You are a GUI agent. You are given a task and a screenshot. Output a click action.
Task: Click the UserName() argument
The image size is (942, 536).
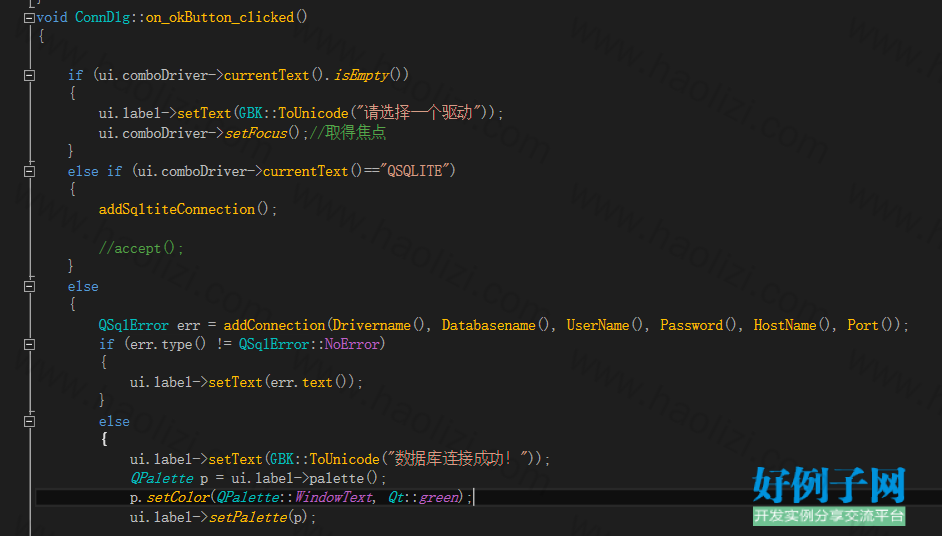tap(606, 325)
